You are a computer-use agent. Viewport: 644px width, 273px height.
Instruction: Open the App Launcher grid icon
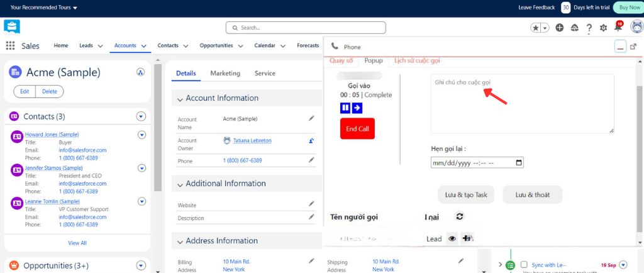(10, 45)
